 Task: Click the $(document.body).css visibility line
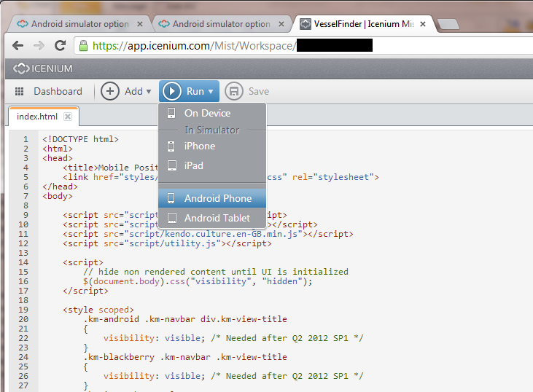coord(198,281)
